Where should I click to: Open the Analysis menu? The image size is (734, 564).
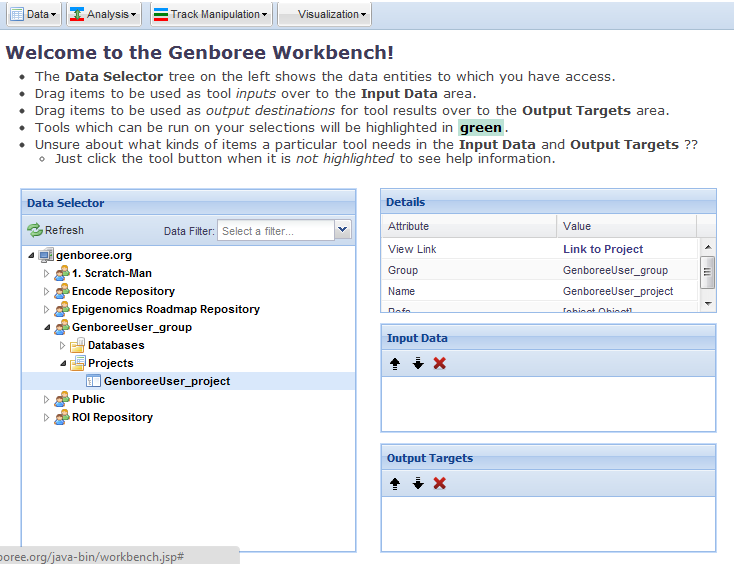click(x=103, y=14)
